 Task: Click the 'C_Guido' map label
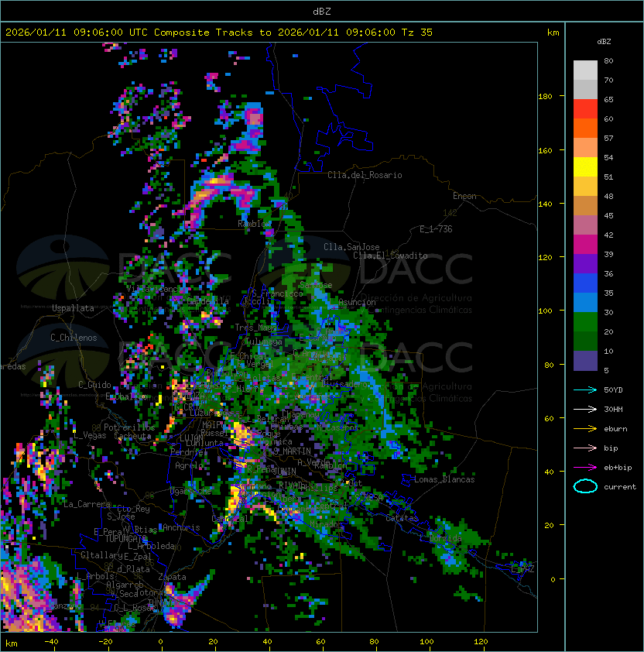click(x=94, y=385)
